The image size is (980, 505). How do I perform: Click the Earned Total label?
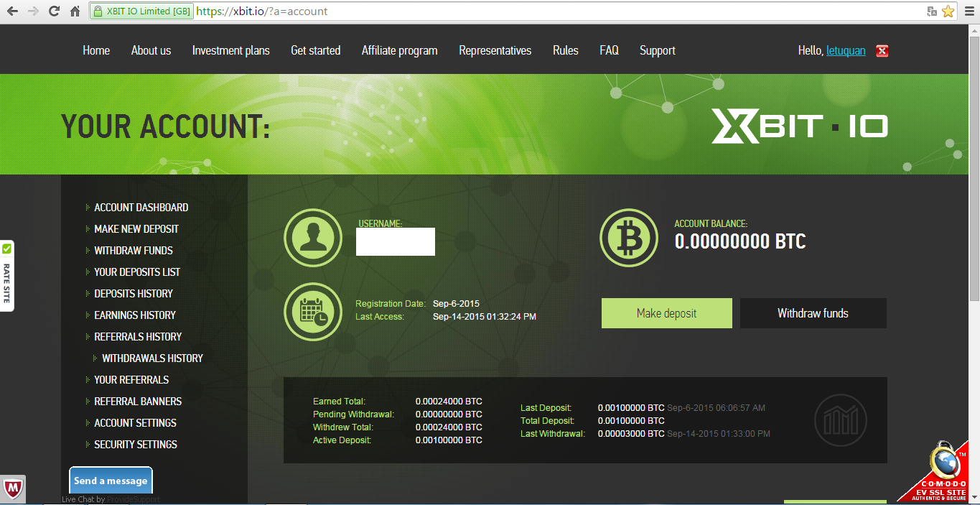[x=339, y=402]
